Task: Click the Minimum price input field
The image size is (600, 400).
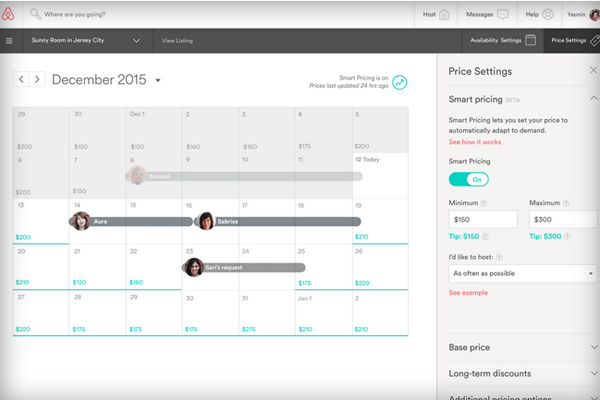Action: [x=482, y=218]
